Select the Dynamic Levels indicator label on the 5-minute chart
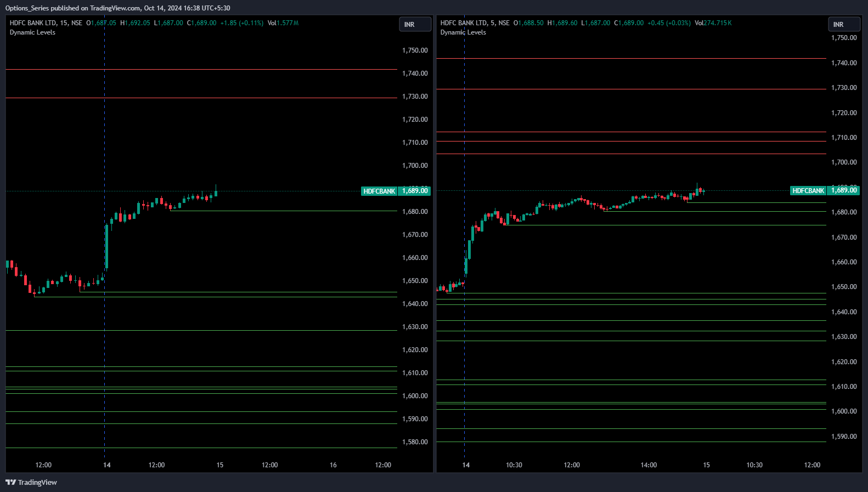Viewport: 868px width, 492px height. 463,32
